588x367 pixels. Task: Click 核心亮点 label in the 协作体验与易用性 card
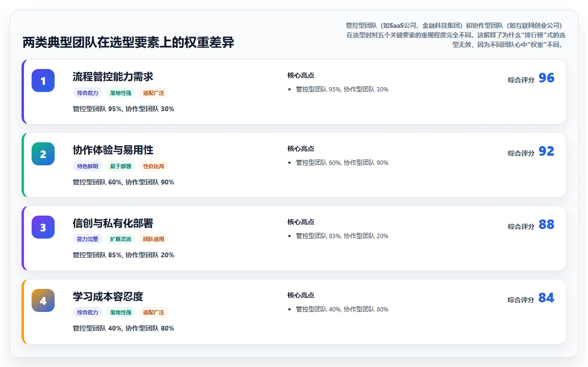(x=301, y=149)
